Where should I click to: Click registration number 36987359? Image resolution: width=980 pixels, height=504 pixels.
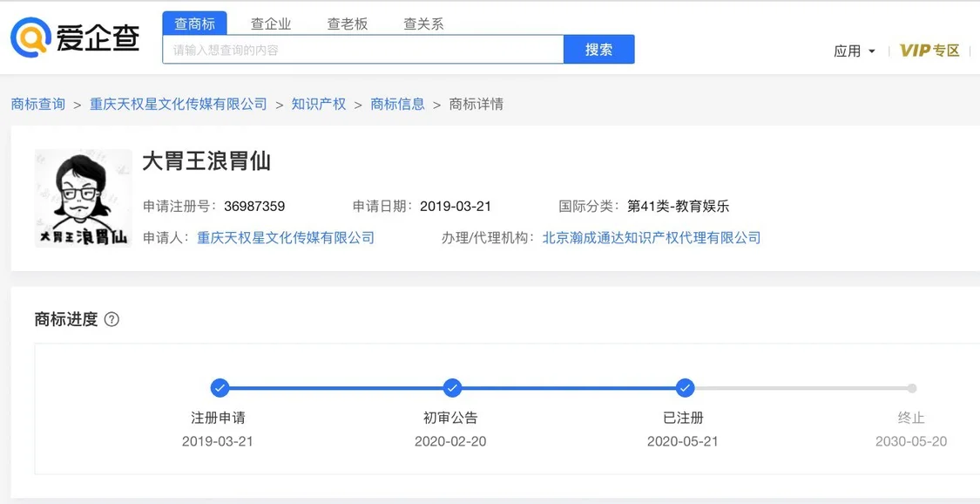point(254,207)
